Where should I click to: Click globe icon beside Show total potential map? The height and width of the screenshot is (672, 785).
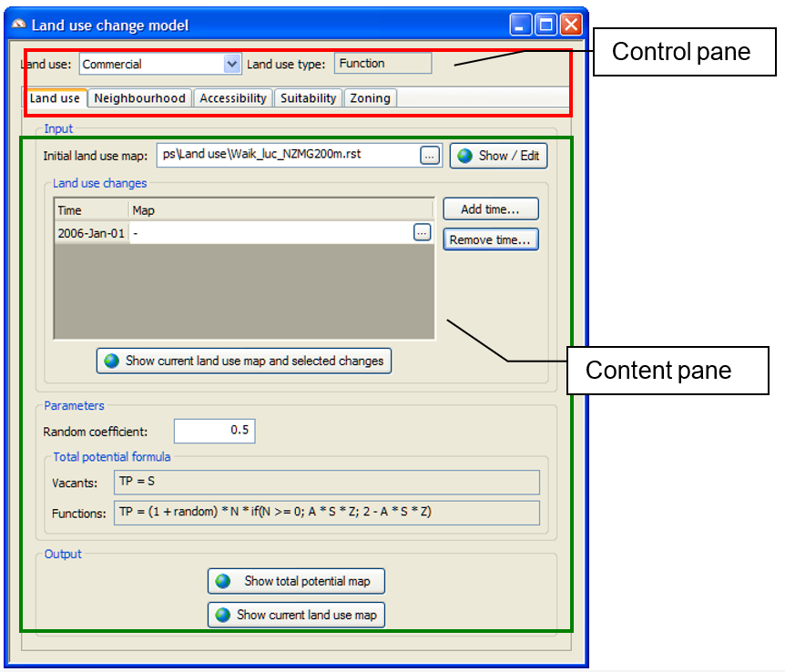[223, 581]
